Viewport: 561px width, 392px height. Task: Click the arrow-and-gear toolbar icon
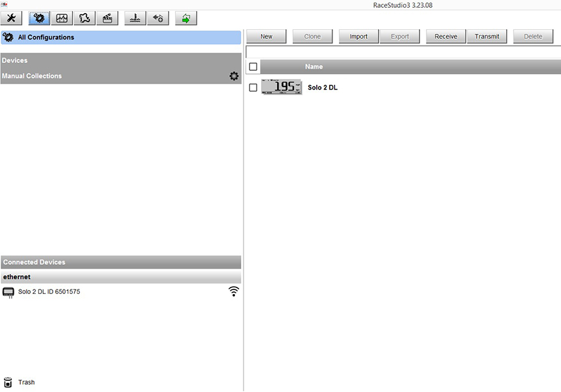pyautogui.click(x=158, y=18)
